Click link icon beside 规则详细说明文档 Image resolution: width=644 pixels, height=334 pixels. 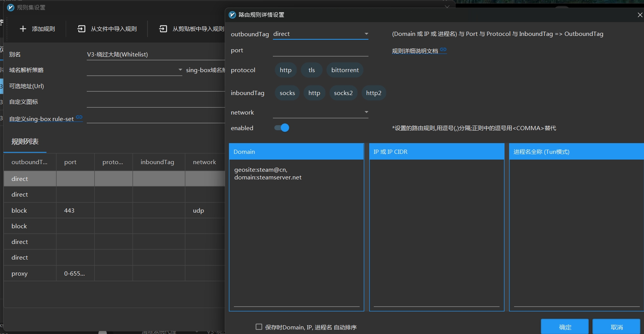tap(443, 50)
